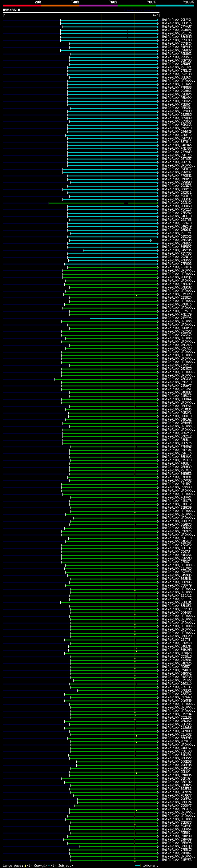Choose the UniRef100_A8RRQ6 hit label

pyautogui.click(x=177, y=277)
